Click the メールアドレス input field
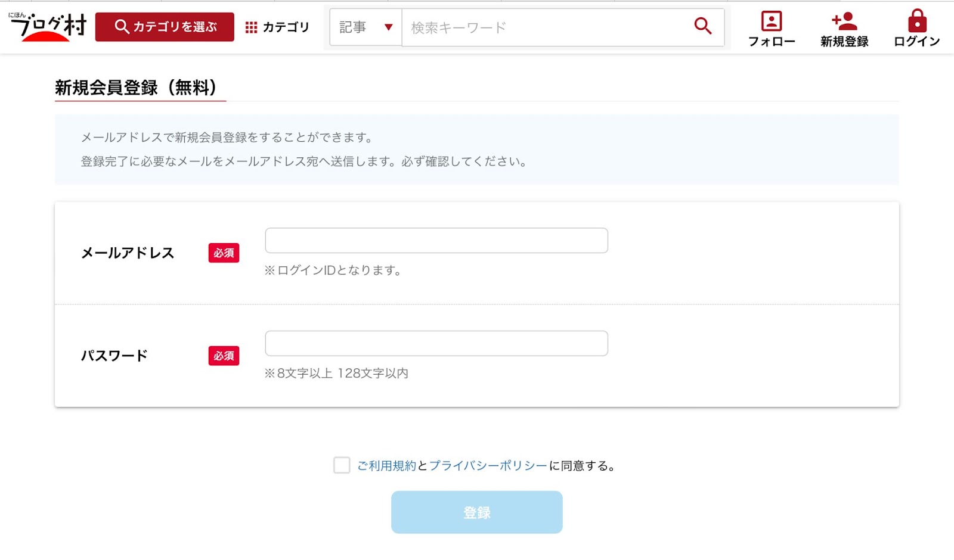Screen dimensions: 954x560 tap(436, 240)
